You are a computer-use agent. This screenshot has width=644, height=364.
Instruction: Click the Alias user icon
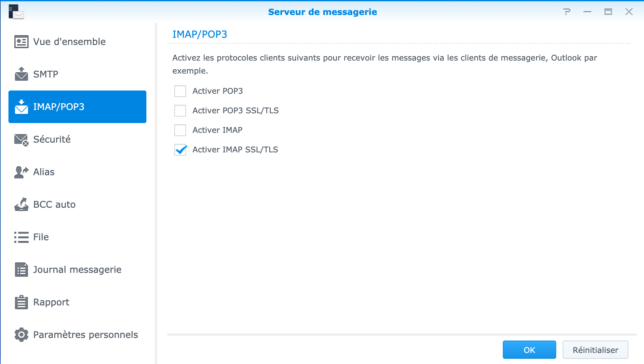21,172
